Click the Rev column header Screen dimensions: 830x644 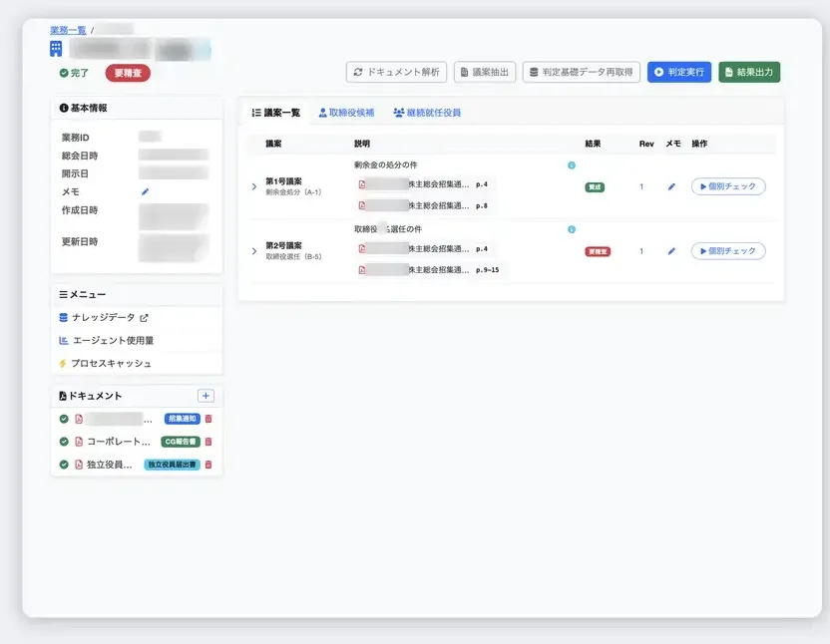coord(646,144)
